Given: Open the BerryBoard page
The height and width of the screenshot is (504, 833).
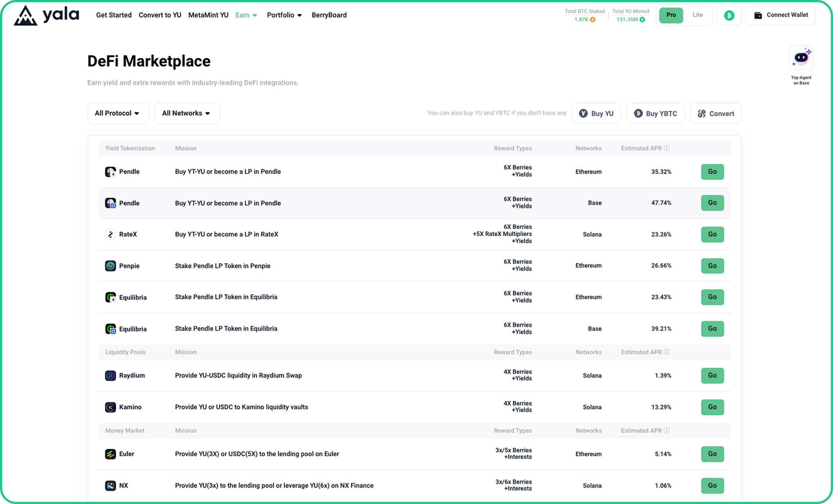Looking at the screenshot, I should [329, 15].
